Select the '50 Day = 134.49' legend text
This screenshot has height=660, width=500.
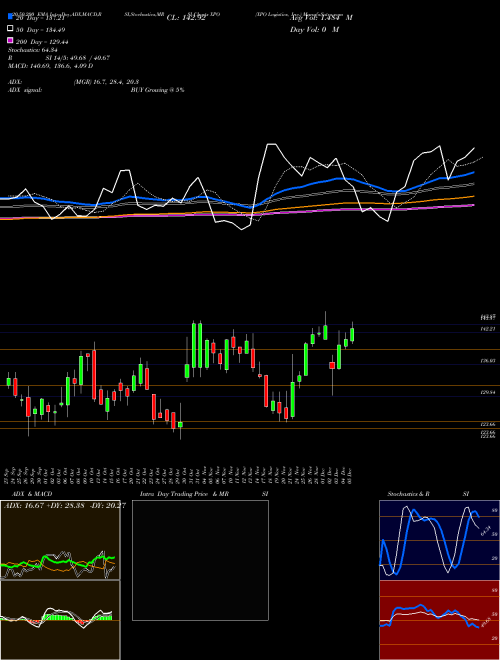tap(41, 30)
